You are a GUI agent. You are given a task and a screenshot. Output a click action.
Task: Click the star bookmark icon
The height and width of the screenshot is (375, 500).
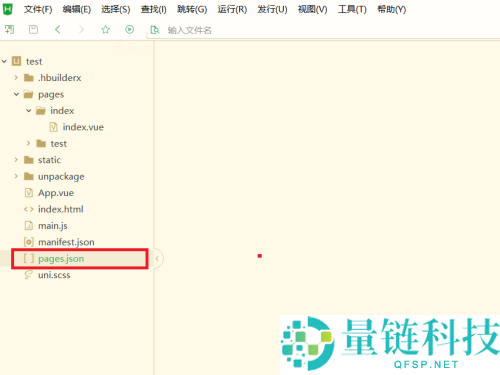coord(106,30)
